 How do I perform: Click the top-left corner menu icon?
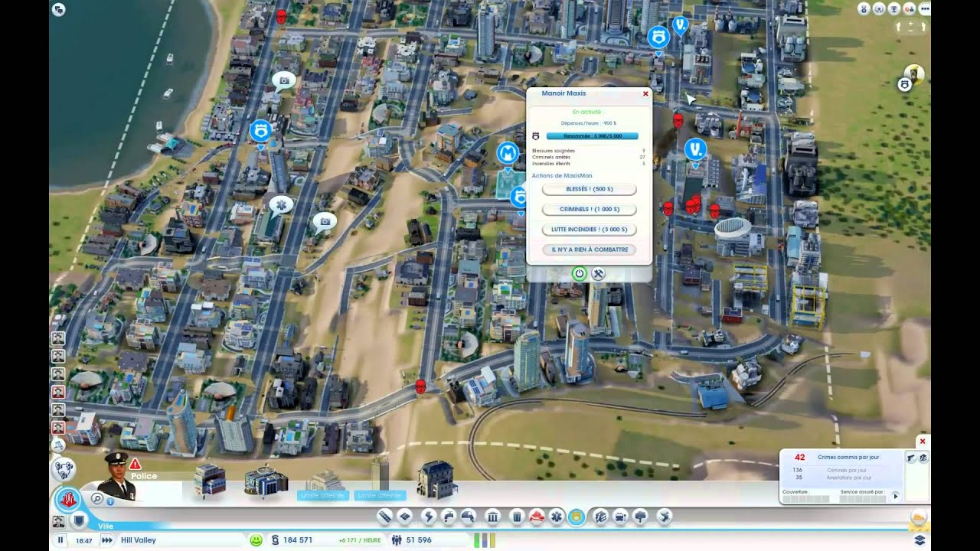(60, 9)
